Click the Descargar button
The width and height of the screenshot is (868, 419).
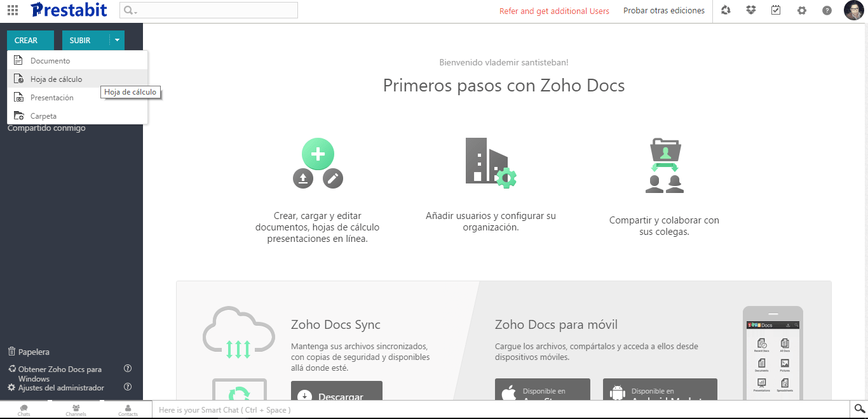click(x=337, y=391)
